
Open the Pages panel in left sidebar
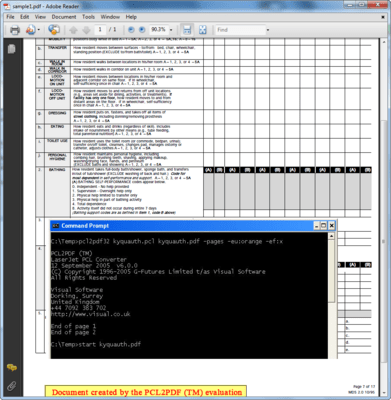[12, 49]
